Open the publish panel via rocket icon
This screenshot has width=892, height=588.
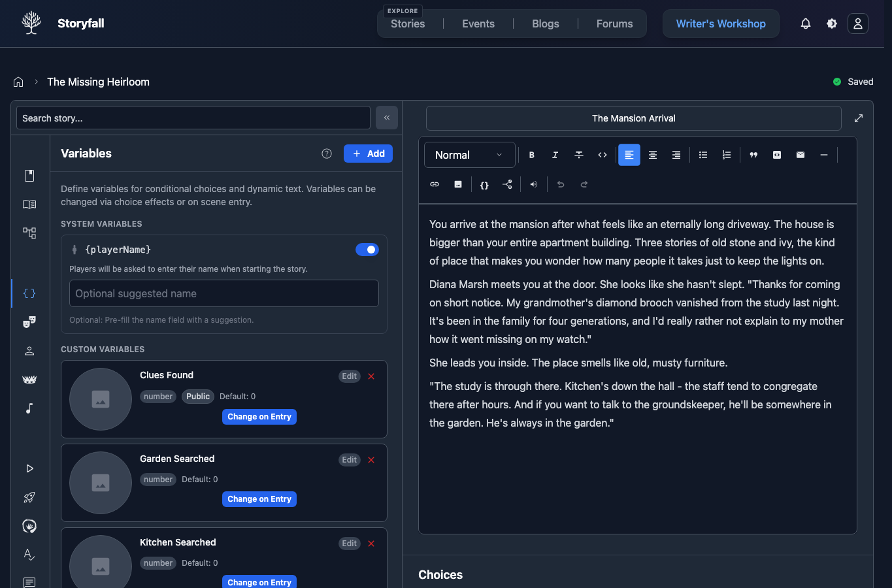click(x=29, y=497)
